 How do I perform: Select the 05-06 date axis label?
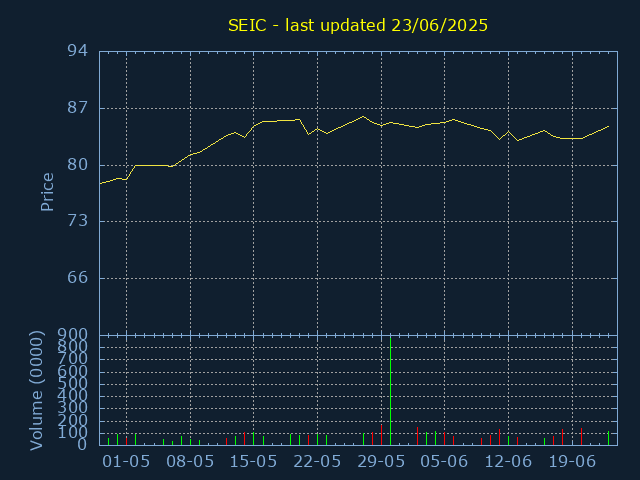click(x=444, y=462)
